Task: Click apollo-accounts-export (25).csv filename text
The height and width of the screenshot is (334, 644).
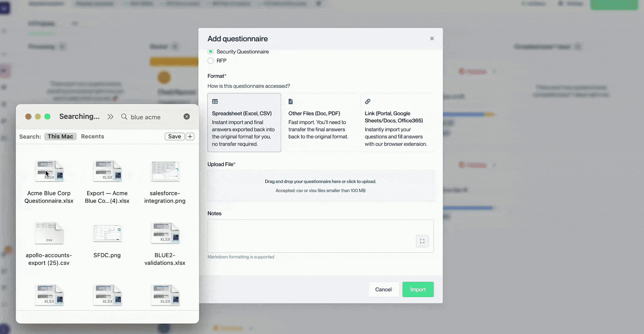Action: 49,259
